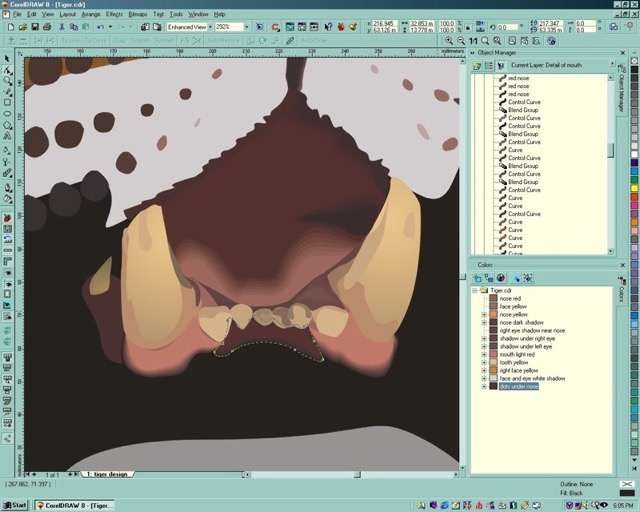Expand the nose dark shadow color style

point(484,323)
